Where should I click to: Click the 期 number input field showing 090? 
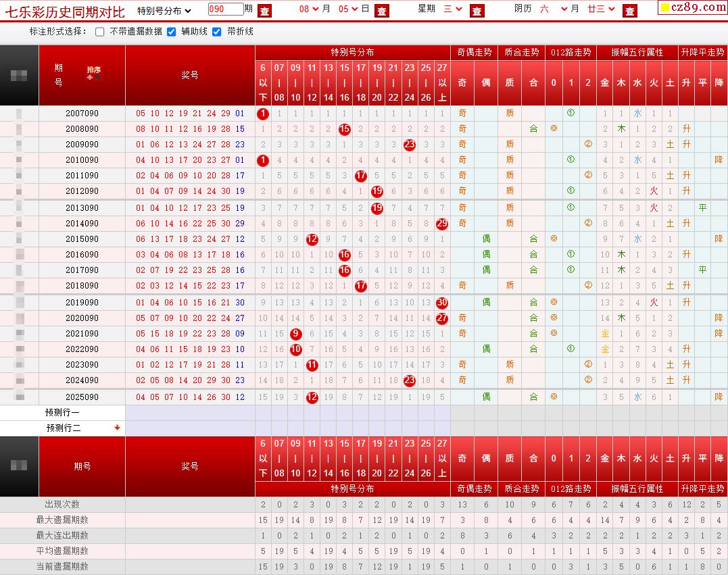[x=226, y=9]
